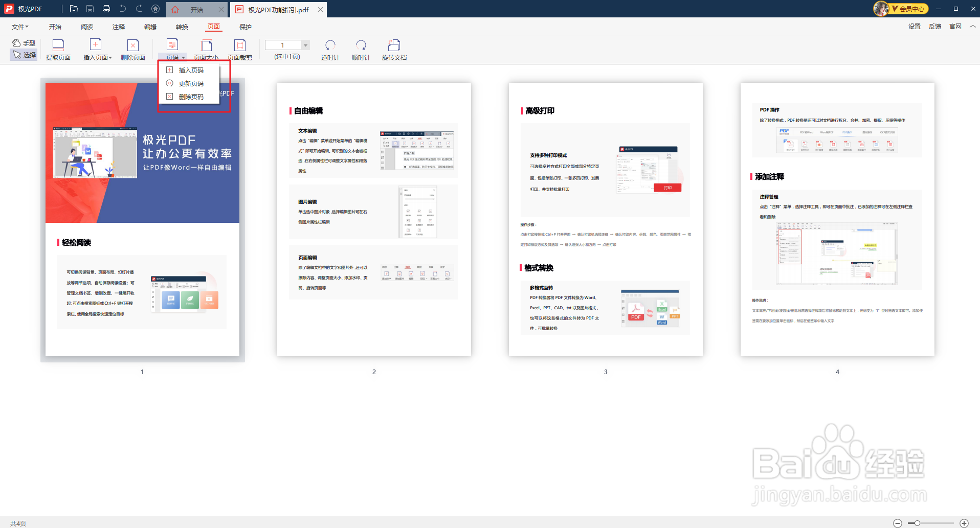Viewport: 980px width, 528px height.
Task: Select page 2 thumbnail 自由编辑
Action: 374,219
